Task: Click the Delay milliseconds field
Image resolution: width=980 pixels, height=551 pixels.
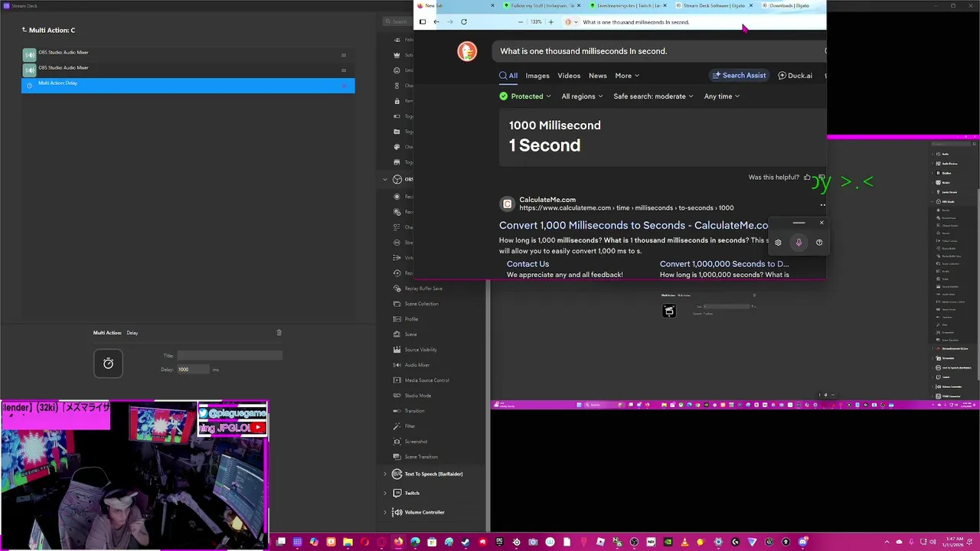Action: [193, 370]
